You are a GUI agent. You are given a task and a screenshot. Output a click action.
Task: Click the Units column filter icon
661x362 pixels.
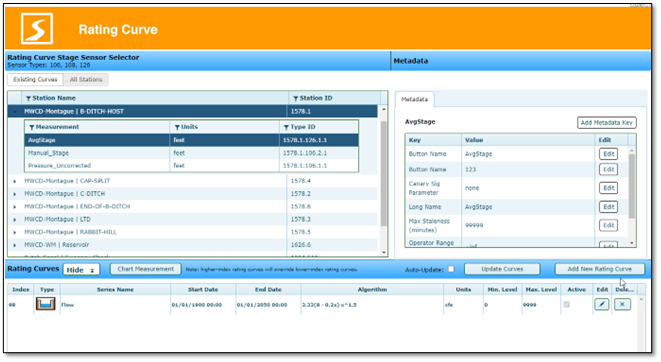(x=177, y=127)
